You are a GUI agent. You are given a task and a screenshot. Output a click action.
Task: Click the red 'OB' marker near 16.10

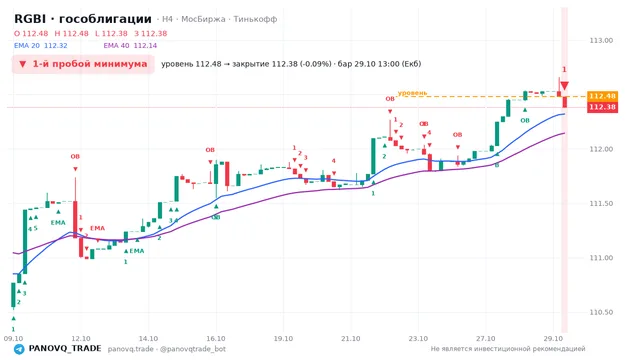point(210,150)
